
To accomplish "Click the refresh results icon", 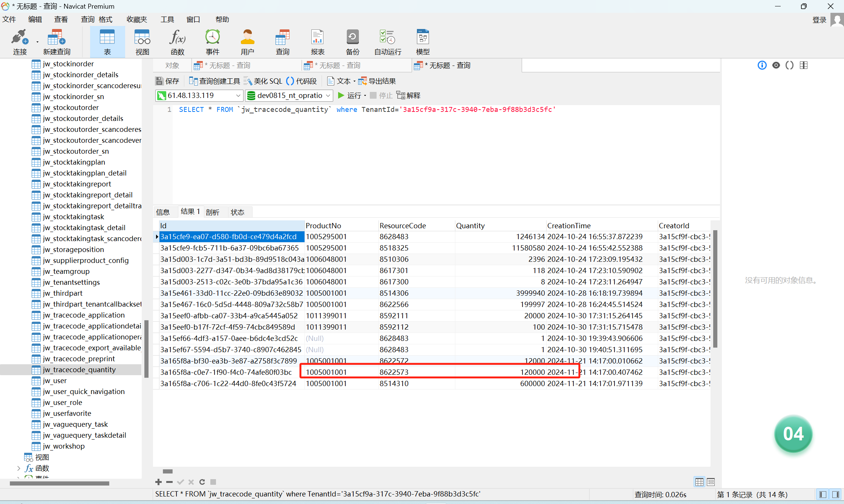I will tap(202, 482).
